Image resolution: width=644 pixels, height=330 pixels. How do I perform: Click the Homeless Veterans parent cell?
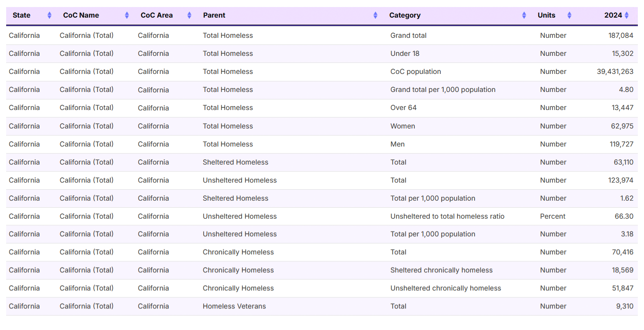(x=234, y=306)
